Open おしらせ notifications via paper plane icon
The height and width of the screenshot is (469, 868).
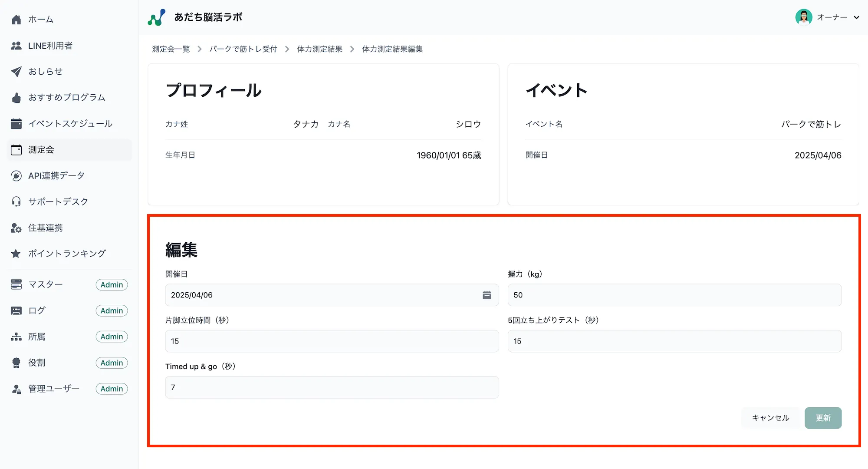click(16, 71)
